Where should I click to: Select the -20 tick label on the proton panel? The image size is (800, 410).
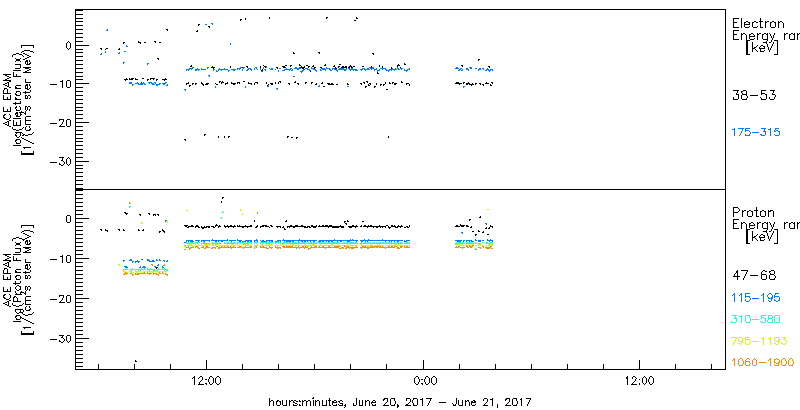pyautogui.click(x=59, y=299)
